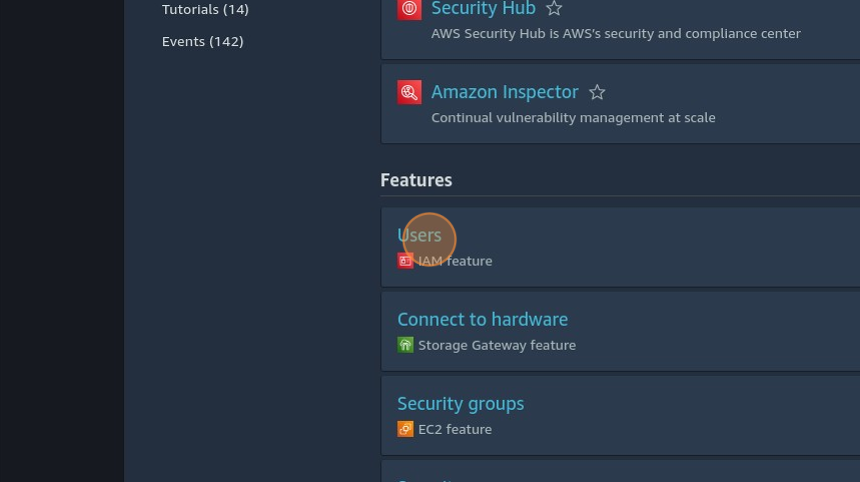Open the Security groups feature
The image size is (860, 482).
coord(460,403)
